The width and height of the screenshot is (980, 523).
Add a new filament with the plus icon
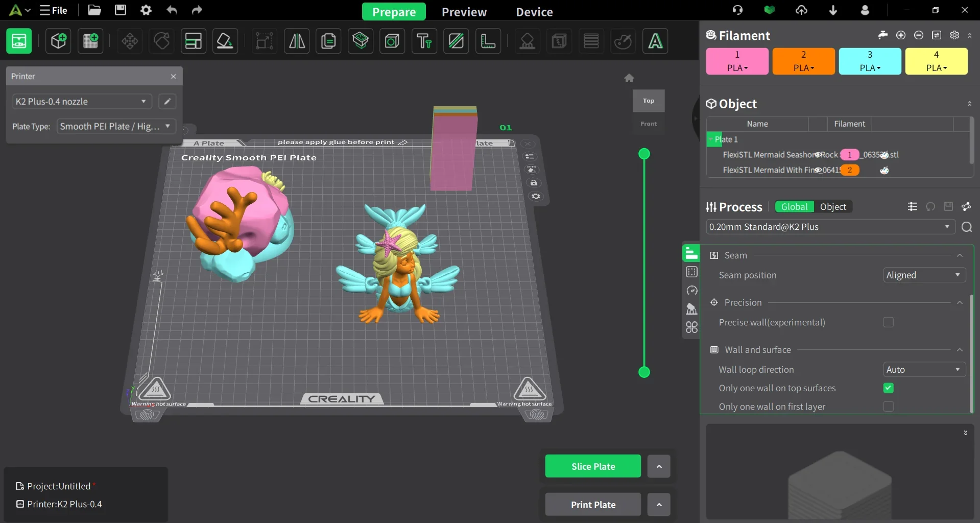(901, 35)
